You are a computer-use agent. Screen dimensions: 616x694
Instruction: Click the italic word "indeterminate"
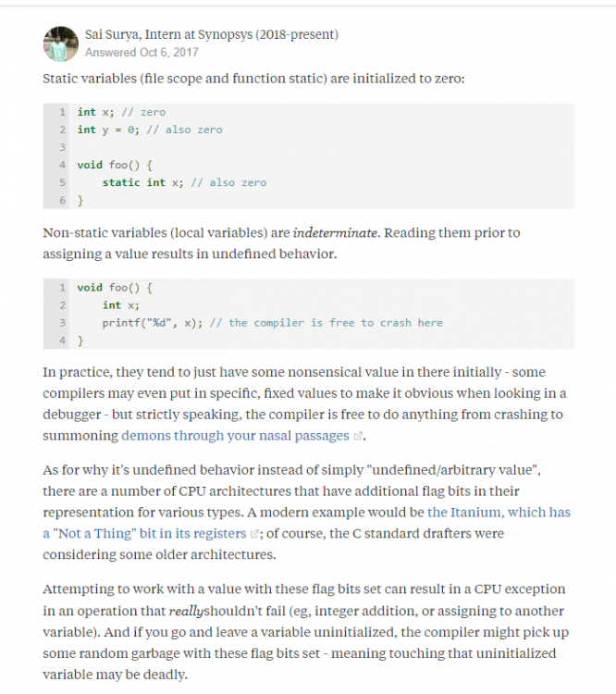click(335, 233)
